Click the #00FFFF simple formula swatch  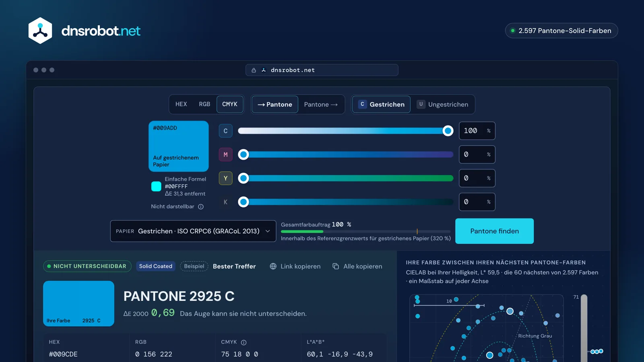[156, 186]
